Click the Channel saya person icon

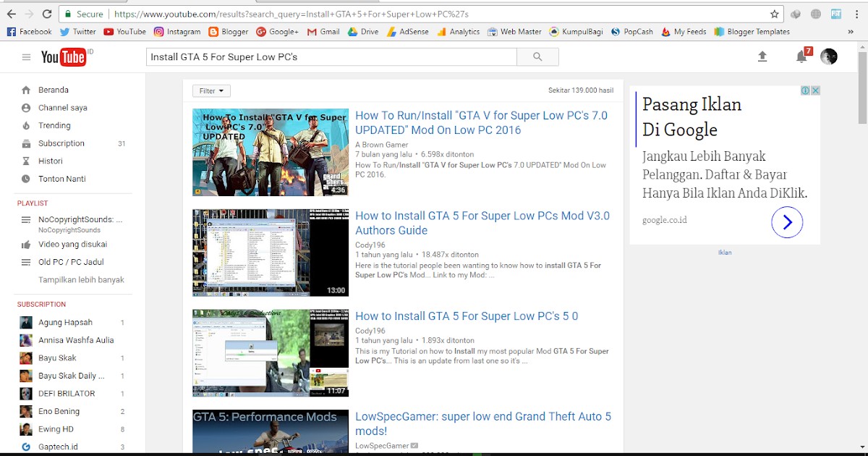[x=26, y=108]
